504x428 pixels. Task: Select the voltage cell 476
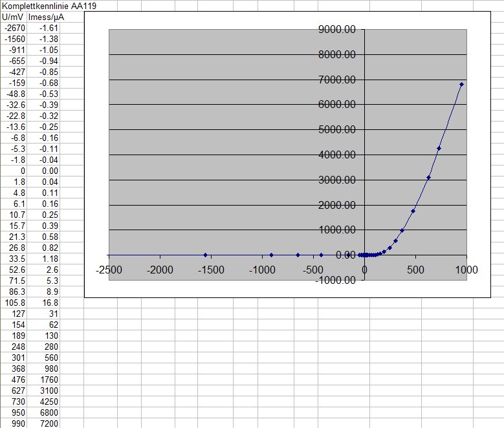(14, 380)
